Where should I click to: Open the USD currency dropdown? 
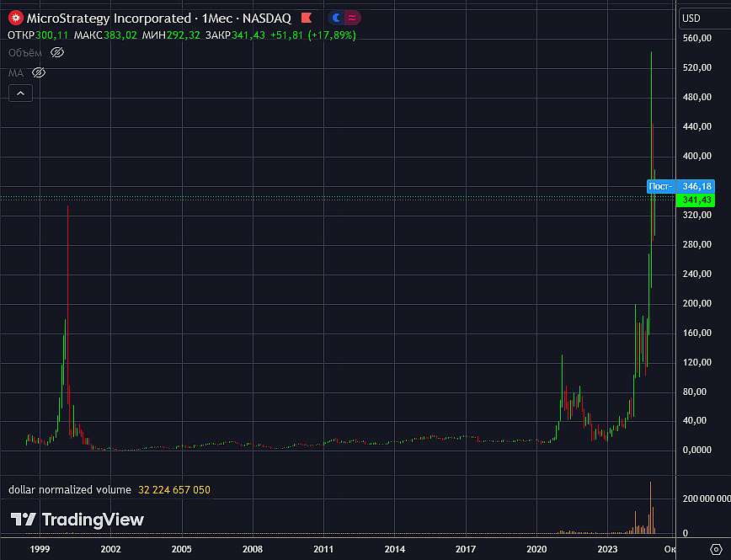pyautogui.click(x=705, y=19)
